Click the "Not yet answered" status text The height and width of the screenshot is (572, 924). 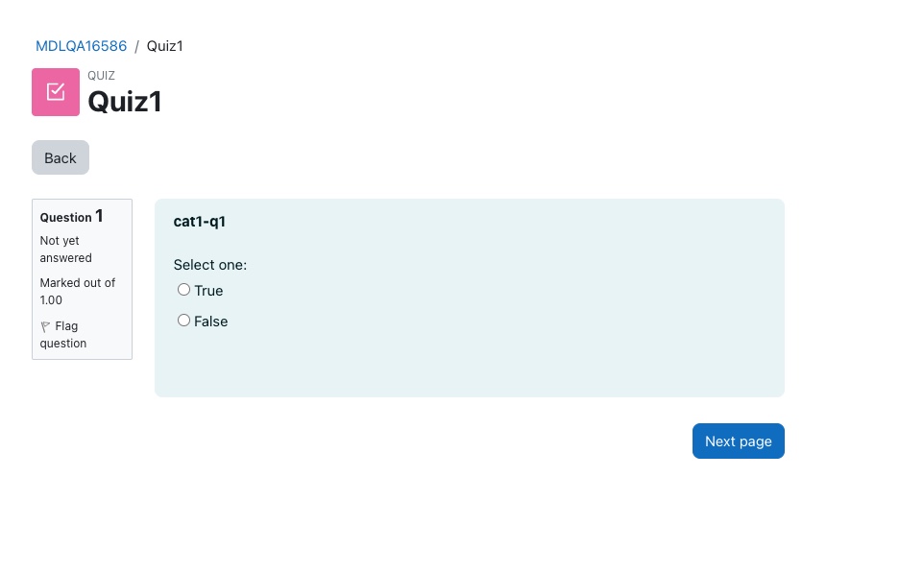click(66, 250)
